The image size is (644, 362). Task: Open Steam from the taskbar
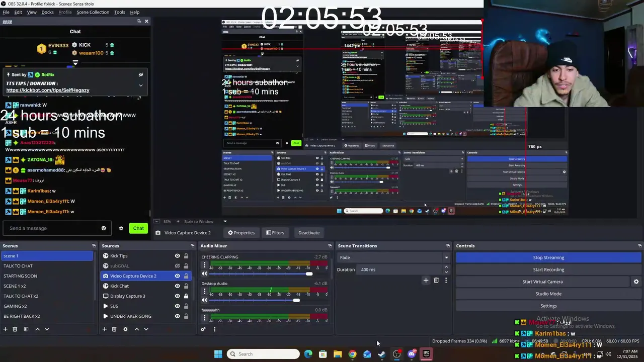[382, 354]
